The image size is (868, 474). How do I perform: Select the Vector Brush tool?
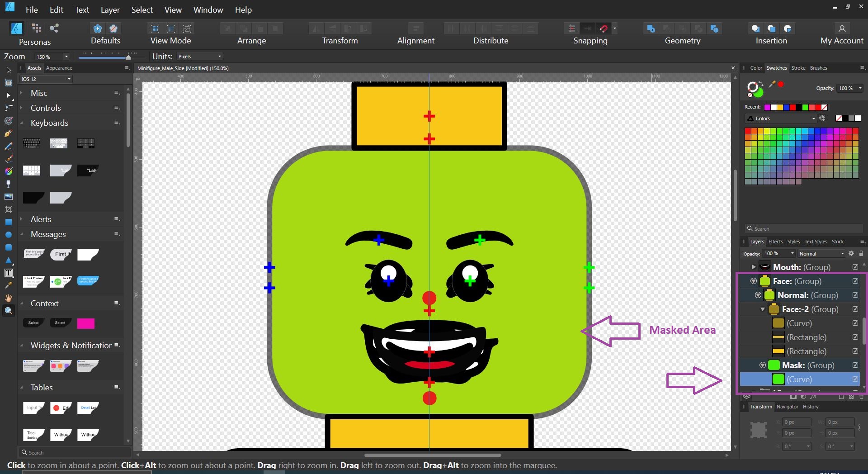point(8,159)
